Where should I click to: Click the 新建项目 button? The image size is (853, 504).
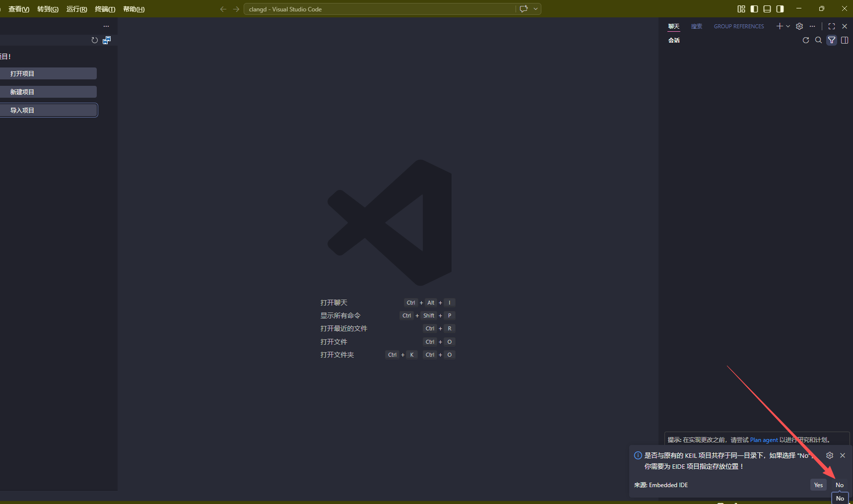pyautogui.click(x=48, y=92)
